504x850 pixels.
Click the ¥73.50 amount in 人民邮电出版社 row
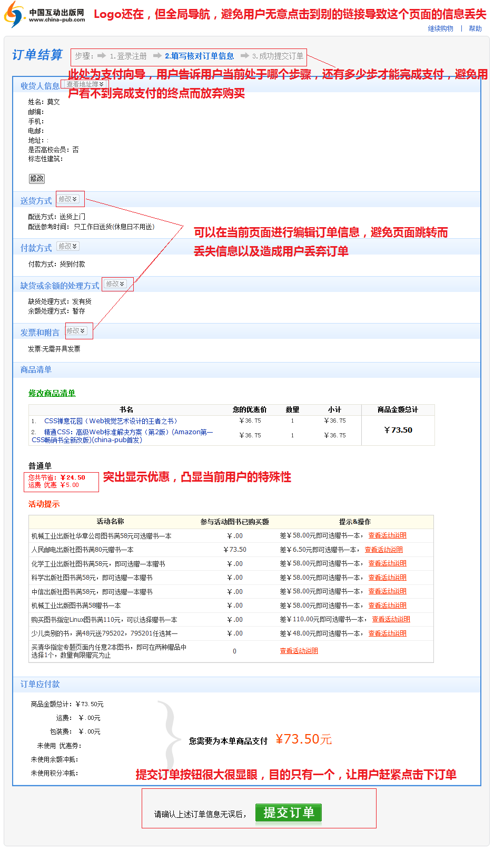click(x=234, y=550)
